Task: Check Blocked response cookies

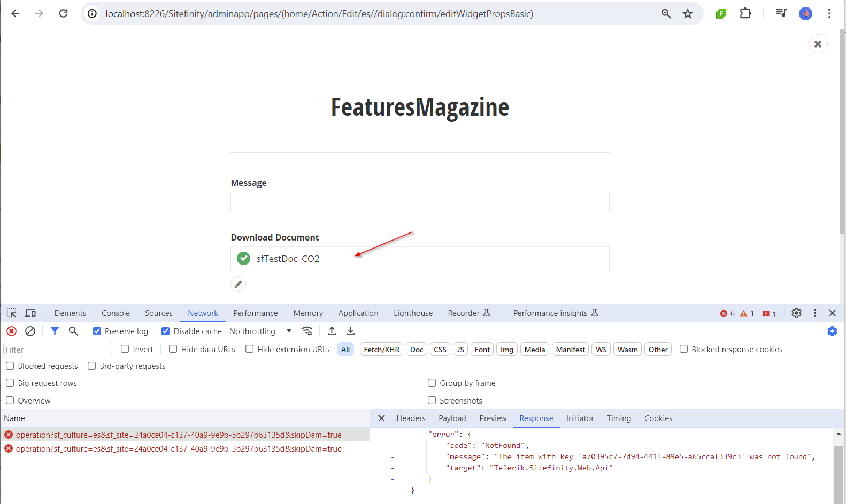Action: [x=684, y=349]
